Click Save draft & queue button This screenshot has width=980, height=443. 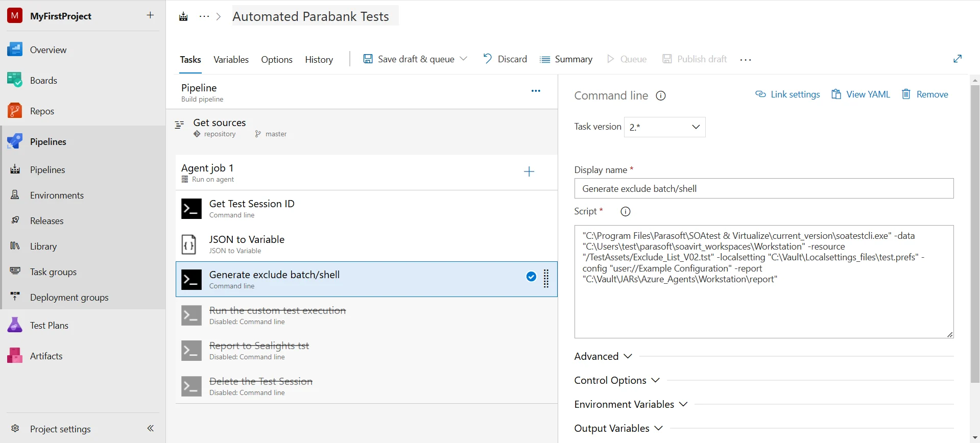click(409, 59)
